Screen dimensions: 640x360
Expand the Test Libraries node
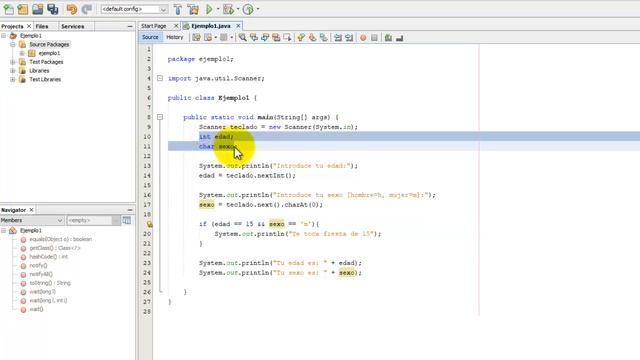[13, 80]
